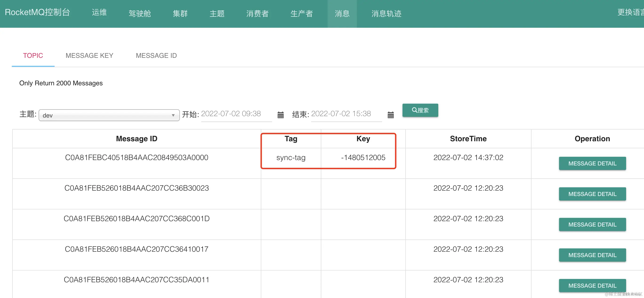Open the 主题 topic dropdown showing dev
The height and width of the screenshot is (298, 644).
click(x=109, y=115)
